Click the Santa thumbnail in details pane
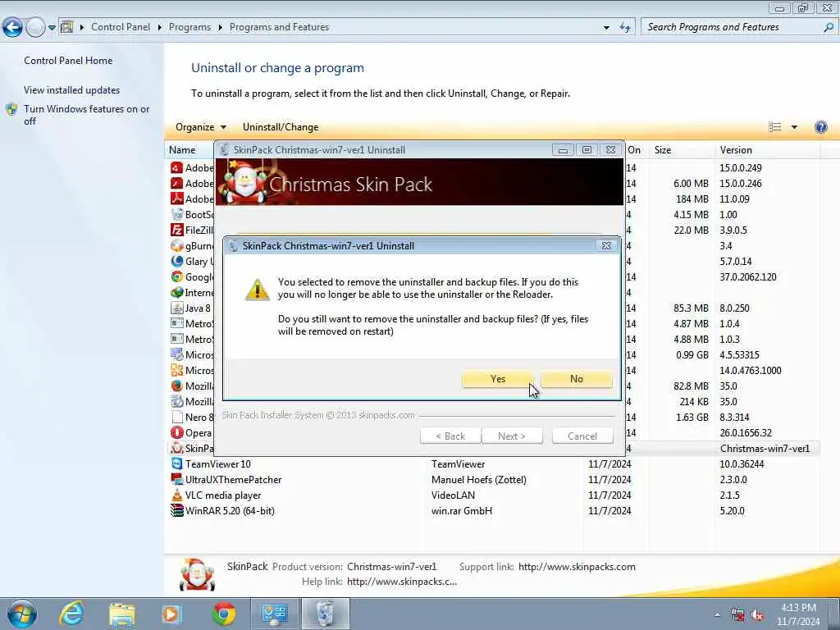The width and height of the screenshot is (840, 630). 197,574
